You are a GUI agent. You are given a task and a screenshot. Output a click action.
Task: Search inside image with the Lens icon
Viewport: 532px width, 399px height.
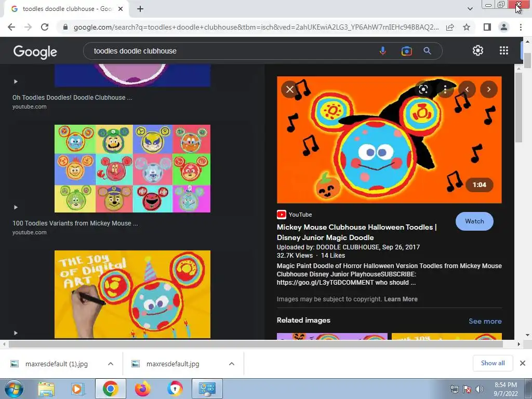point(423,89)
